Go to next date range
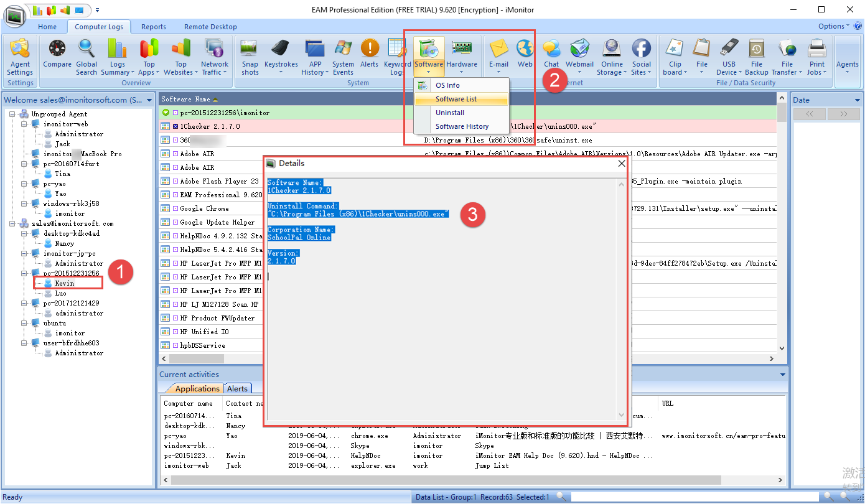Viewport: 865px width, 504px height. (843, 114)
